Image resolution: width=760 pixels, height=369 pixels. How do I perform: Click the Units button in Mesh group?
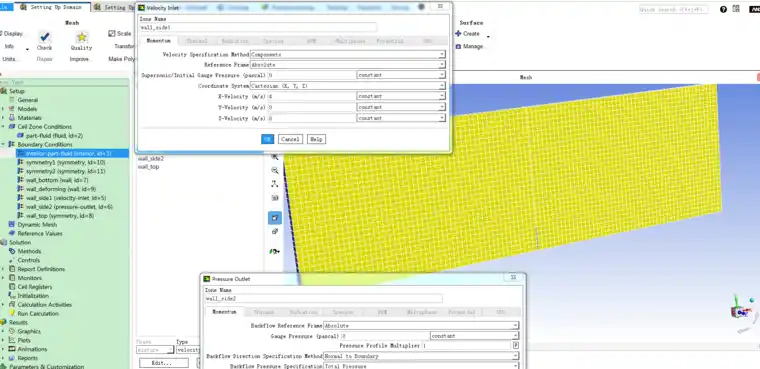(10, 59)
